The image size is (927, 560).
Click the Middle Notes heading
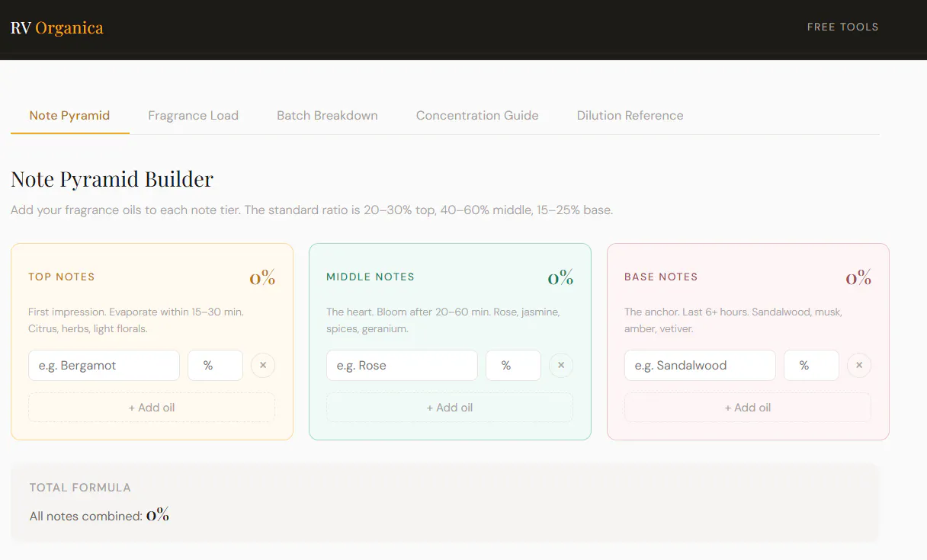[x=370, y=277]
